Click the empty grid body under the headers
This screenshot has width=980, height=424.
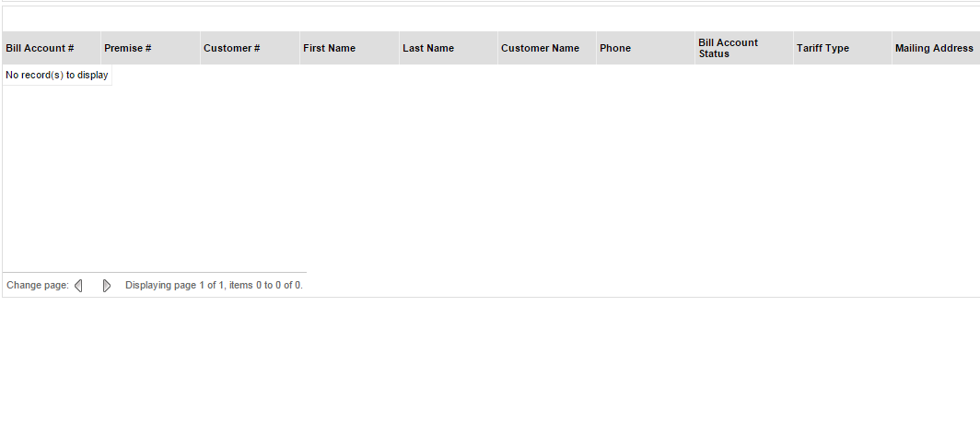(488, 175)
